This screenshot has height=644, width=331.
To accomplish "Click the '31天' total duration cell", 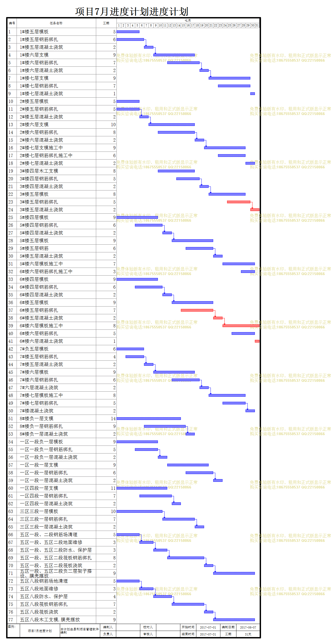I will pyautogui.click(x=248, y=634).
